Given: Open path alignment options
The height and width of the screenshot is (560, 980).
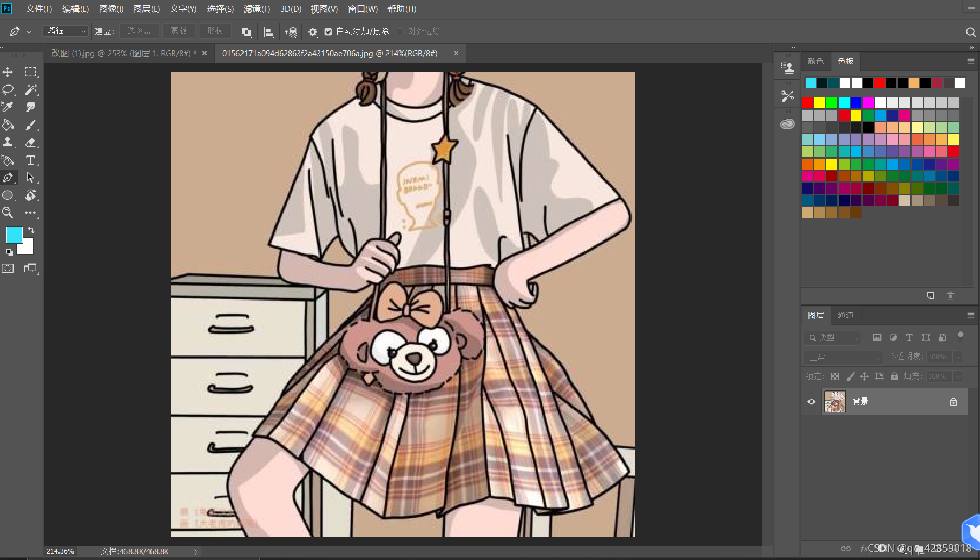Looking at the screenshot, I should click(268, 32).
